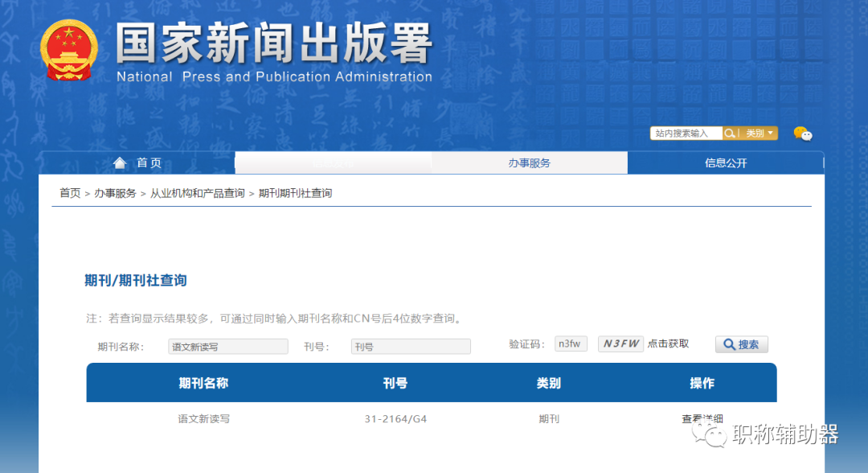The image size is (868, 473).
Task: Refresh the N3FW captcha image
Action: pos(620,344)
